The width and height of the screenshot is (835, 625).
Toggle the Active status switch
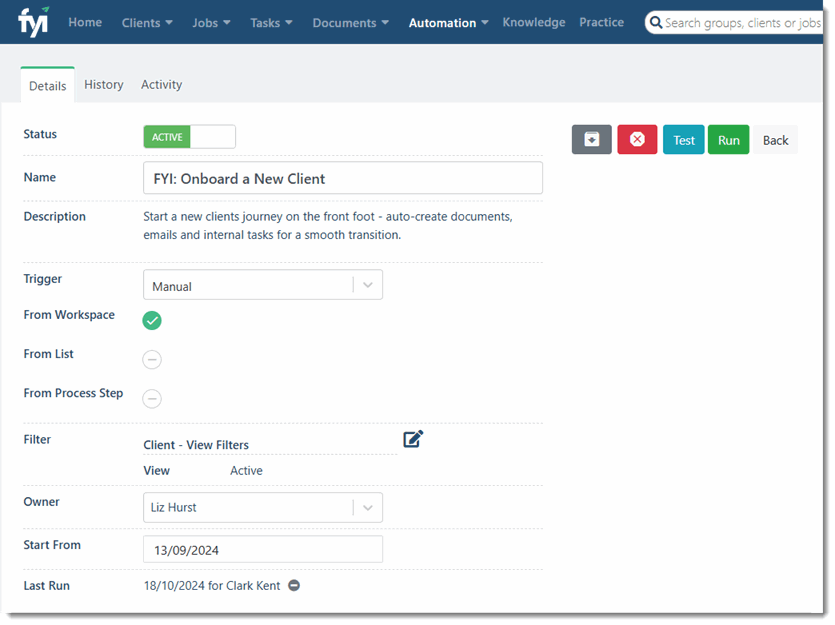(x=189, y=137)
